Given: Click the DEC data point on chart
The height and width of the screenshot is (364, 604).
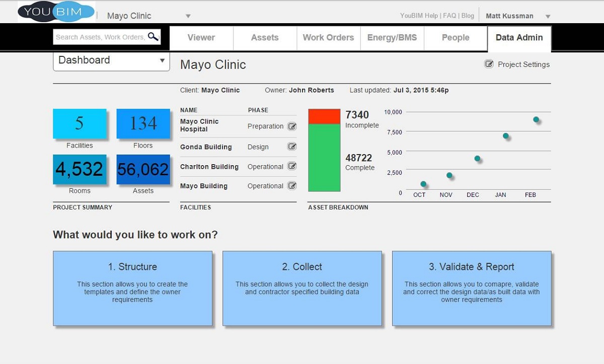Looking at the screenshot, I should pos(477,159).
